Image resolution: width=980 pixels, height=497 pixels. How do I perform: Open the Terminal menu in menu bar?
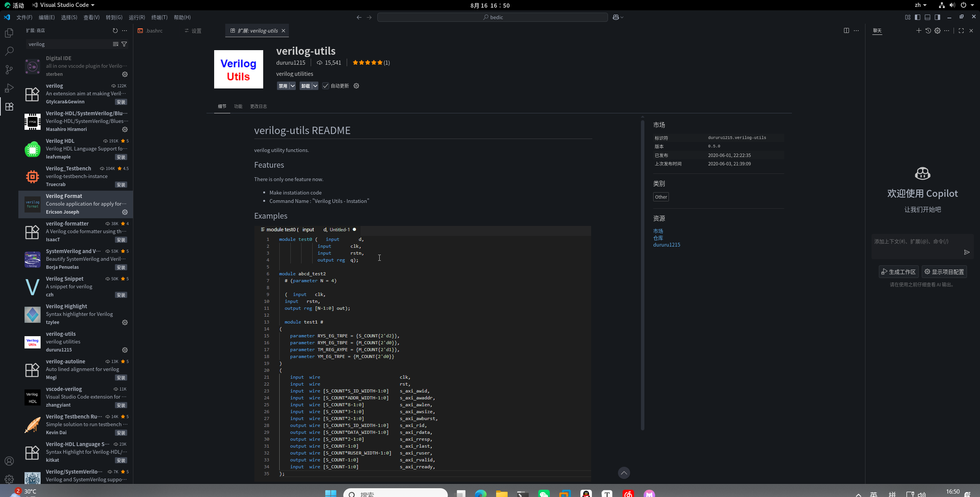159,17
